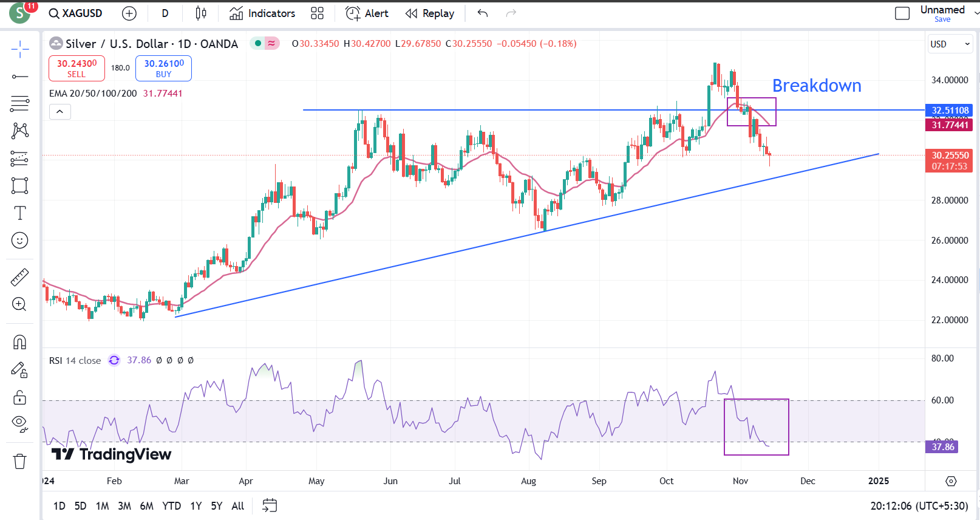Open candlestick chart style picker
Viewport: 980px width, 520px height.
click(201, 13)
